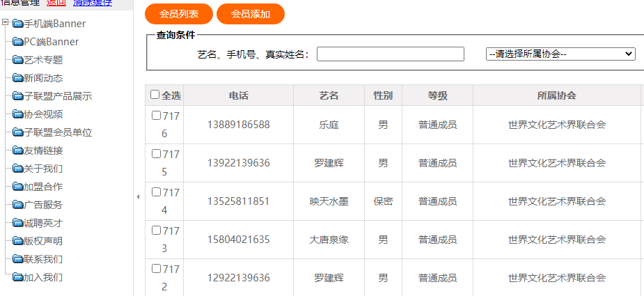This screenshot has width=644, height=296.
Task: Click the name 乐庭
Action: 329,125
